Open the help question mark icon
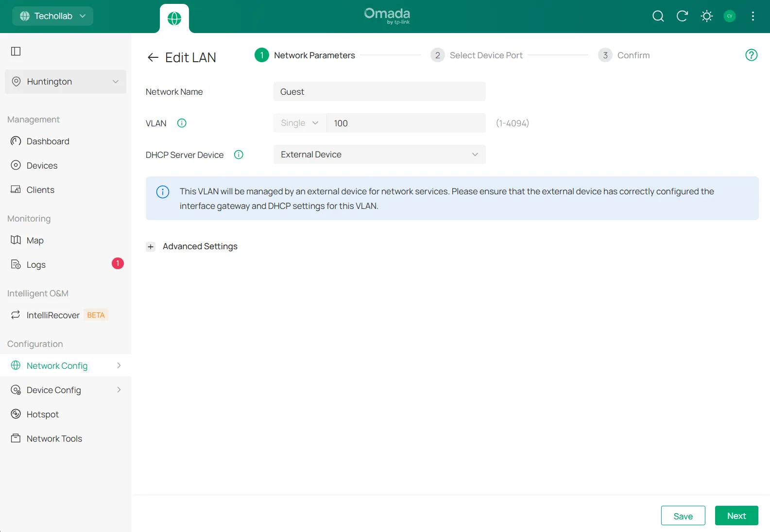Viewport: 770px width, 532px height. (751, 55)
